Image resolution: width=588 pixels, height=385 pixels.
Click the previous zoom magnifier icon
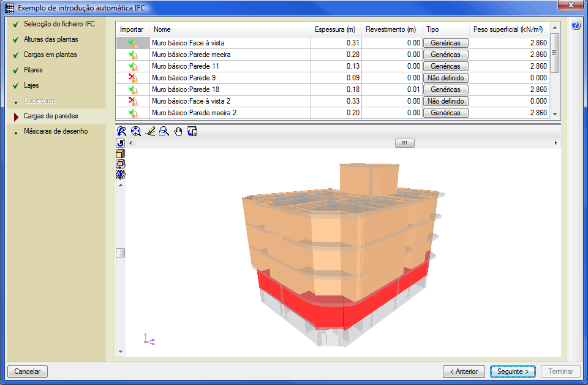click(x=121, y=131)
